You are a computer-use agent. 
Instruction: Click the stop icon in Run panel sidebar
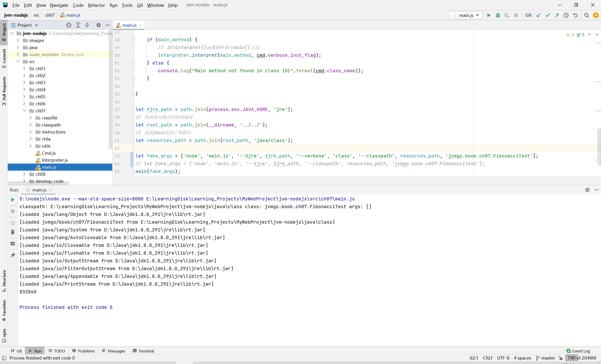(x=13, y=211)
